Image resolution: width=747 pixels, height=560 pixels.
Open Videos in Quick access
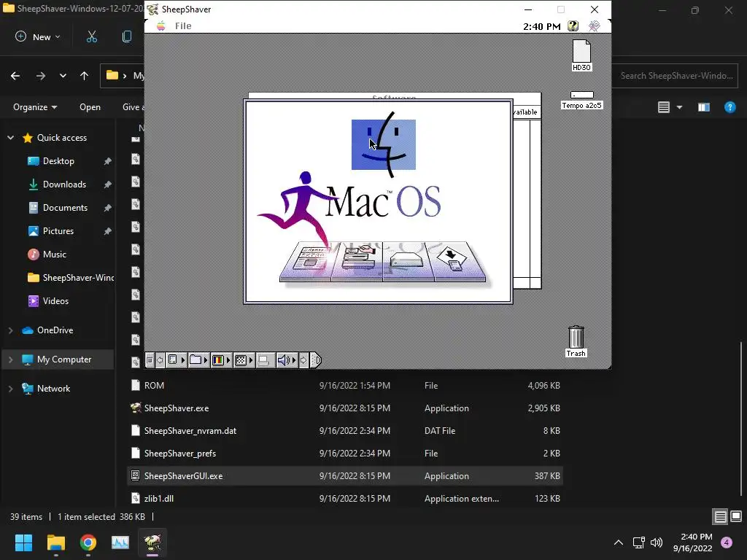coord(55,301)
